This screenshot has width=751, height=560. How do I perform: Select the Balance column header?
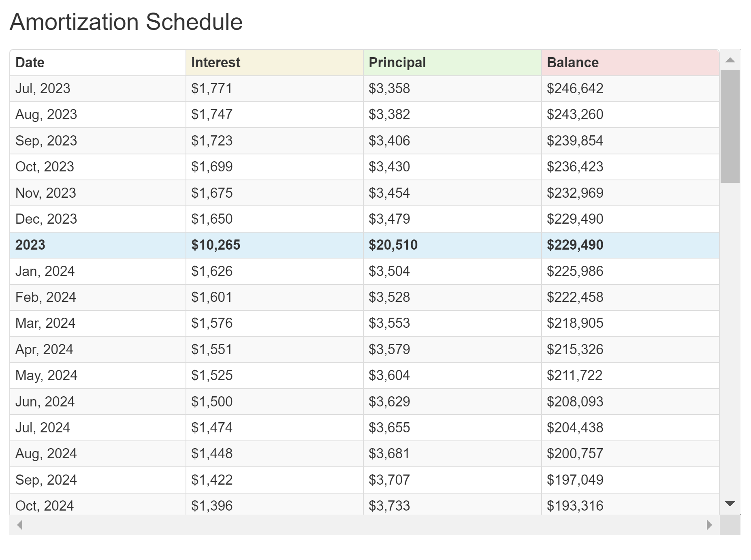pyautogui.click(x=572, y=62)
